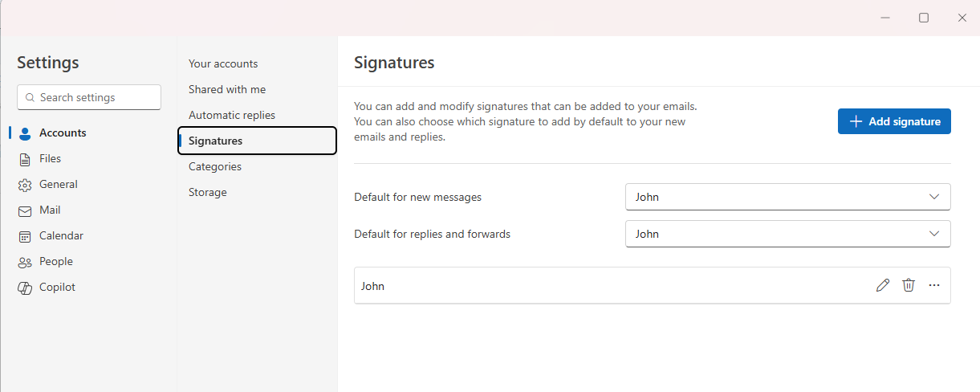
Task: Click the Accounts person icon in sidebar
Action: pyautogui.click(x=25, y=133)
